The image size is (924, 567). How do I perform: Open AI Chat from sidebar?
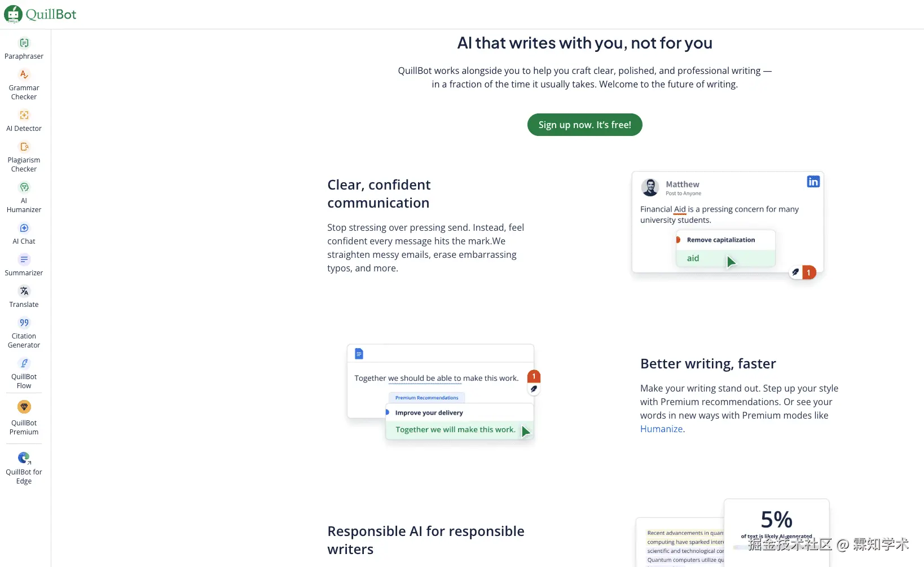coord(24,228)
